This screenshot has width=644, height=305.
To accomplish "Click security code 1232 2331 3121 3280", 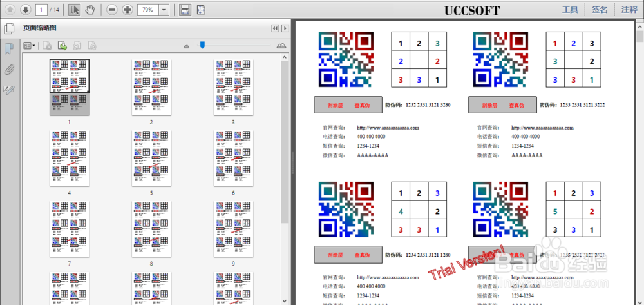I will pyautogui.click(x=428, y=105).
